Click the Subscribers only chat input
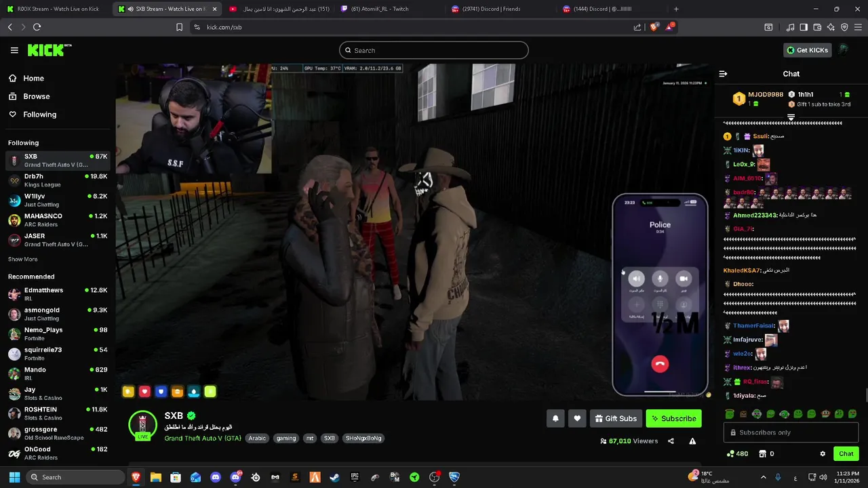 [791, 432]
